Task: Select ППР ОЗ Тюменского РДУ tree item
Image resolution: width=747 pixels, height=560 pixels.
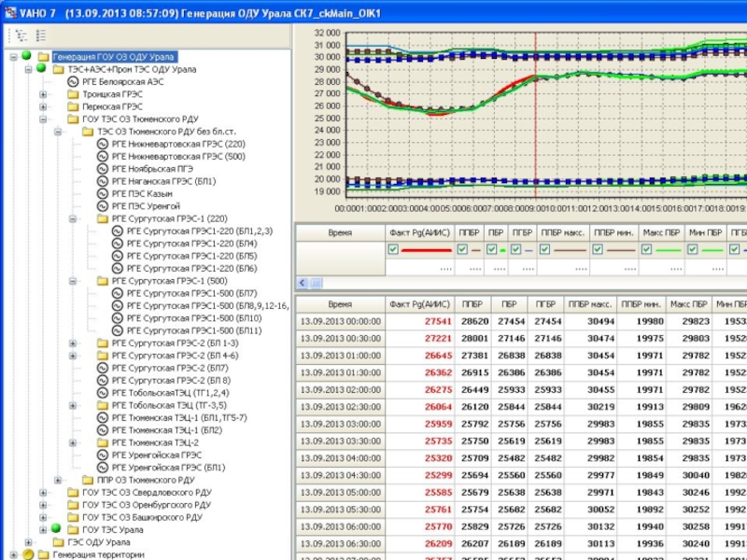Action: [146, 480]
